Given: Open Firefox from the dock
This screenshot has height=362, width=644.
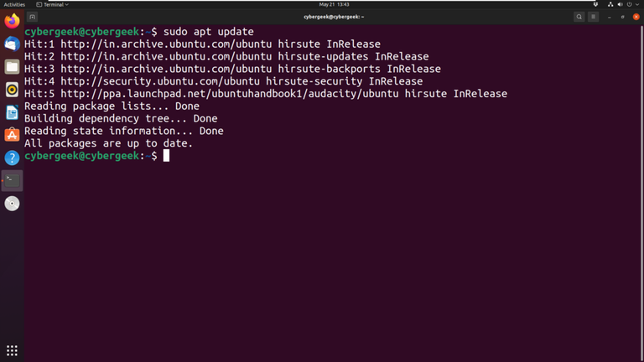Looking at the screenshot, I should coord(12,22).
